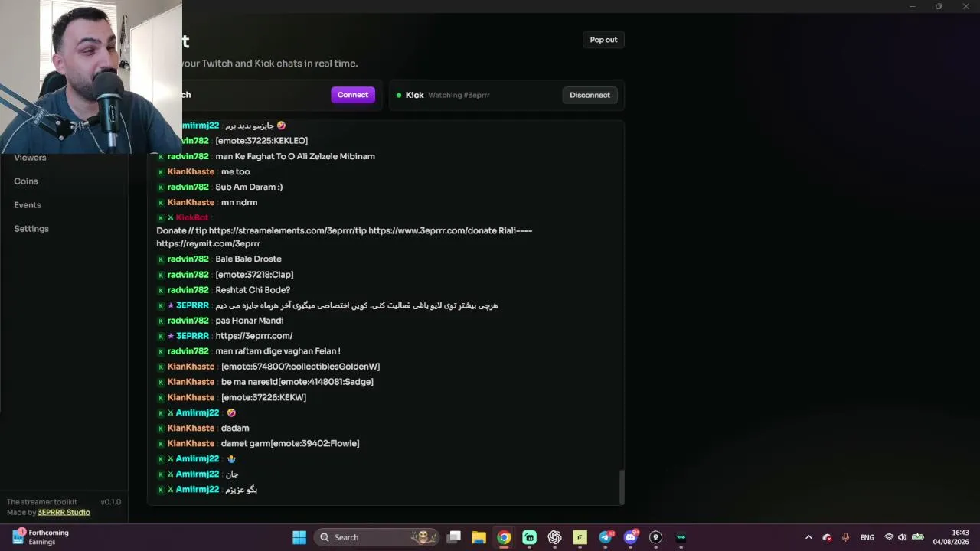Show hidden tray icons chevron
This screenshot has width=980, height=551.
click(808, 537)
